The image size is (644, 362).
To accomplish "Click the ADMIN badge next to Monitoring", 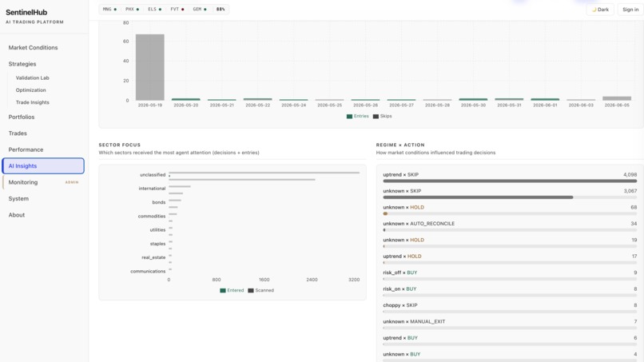I will [72, 182].
